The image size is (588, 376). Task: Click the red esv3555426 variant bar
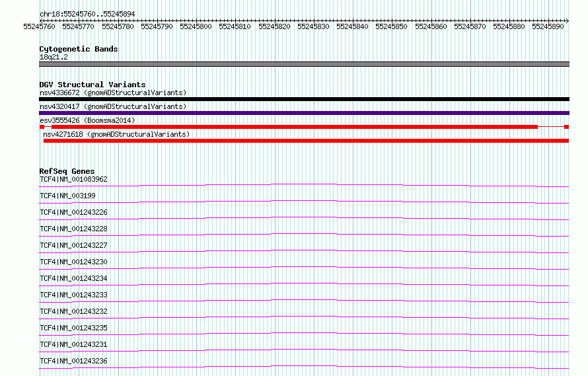tap(304, 127)
